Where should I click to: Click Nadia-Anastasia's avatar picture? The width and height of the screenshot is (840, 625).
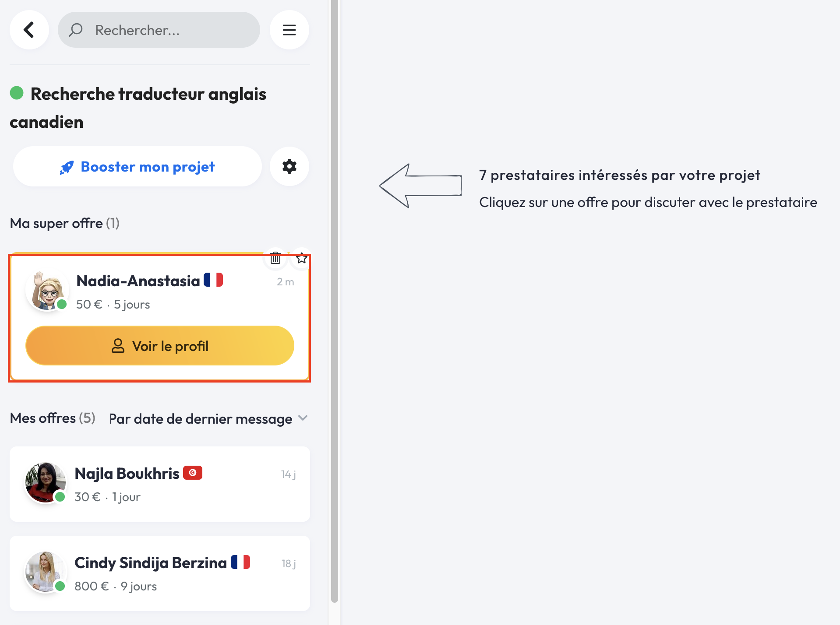pyautogui.click(x=47, y=291)
